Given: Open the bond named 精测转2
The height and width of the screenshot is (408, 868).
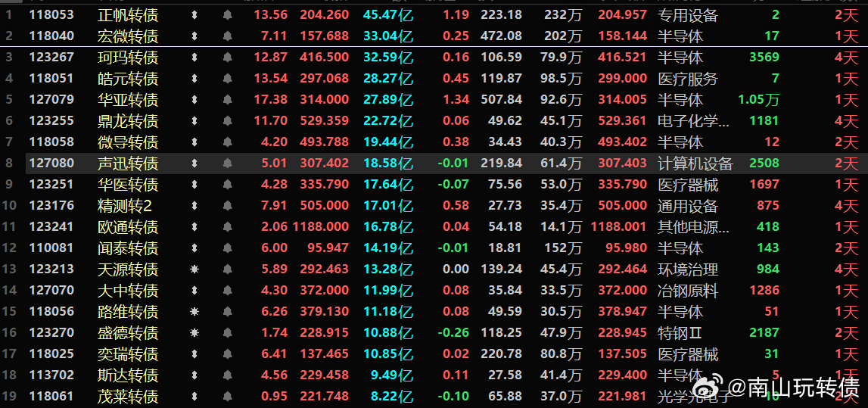Looking at the screenshot, I should (x=125, y=206).
